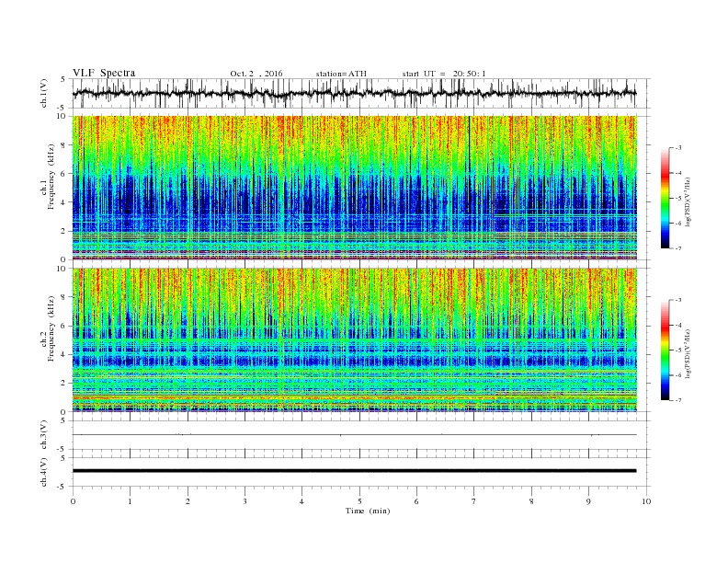Click the "8" tick on the time axis
The height and width of the screenshot is (563, 728).
pyautogui.click(x=531, y=501)
